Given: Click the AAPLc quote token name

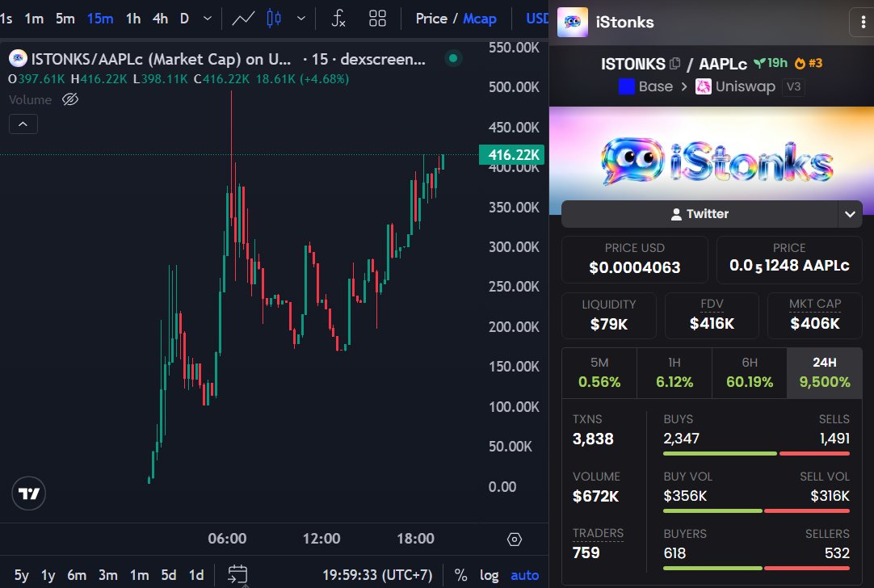Looking at the screenshot, I should tap(722, 64).
